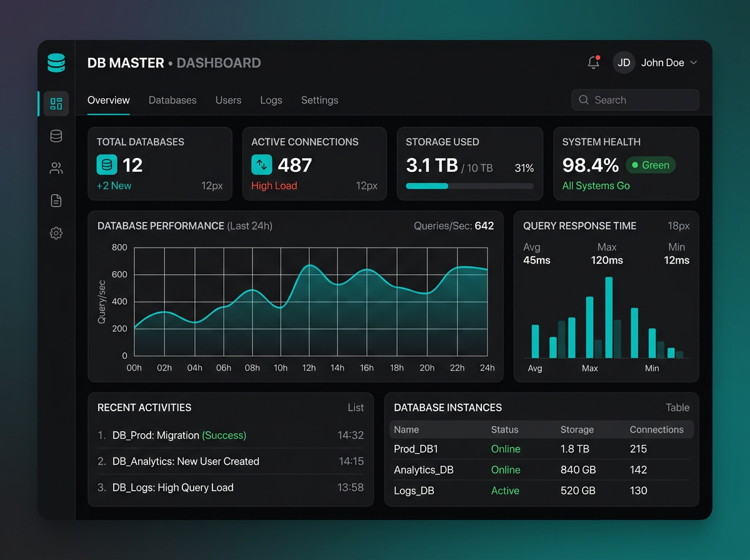
Task: Open the Logs tab
Action: coord(271,100)
